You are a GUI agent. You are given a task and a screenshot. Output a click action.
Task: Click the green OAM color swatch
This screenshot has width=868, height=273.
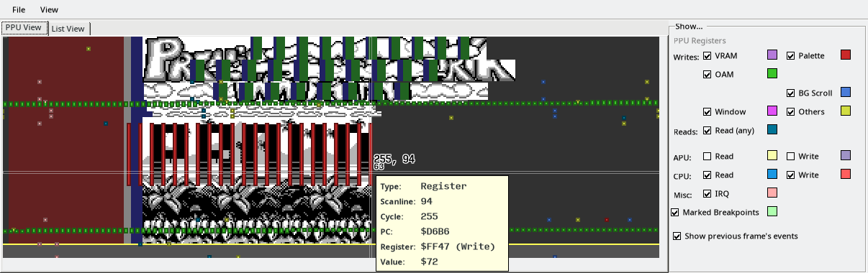tap(772, 73)
